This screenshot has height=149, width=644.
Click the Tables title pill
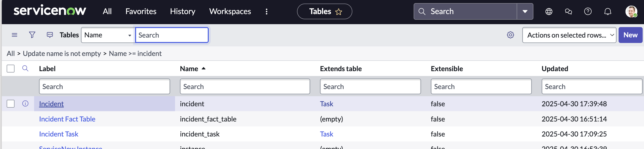(x=324, y=12)
